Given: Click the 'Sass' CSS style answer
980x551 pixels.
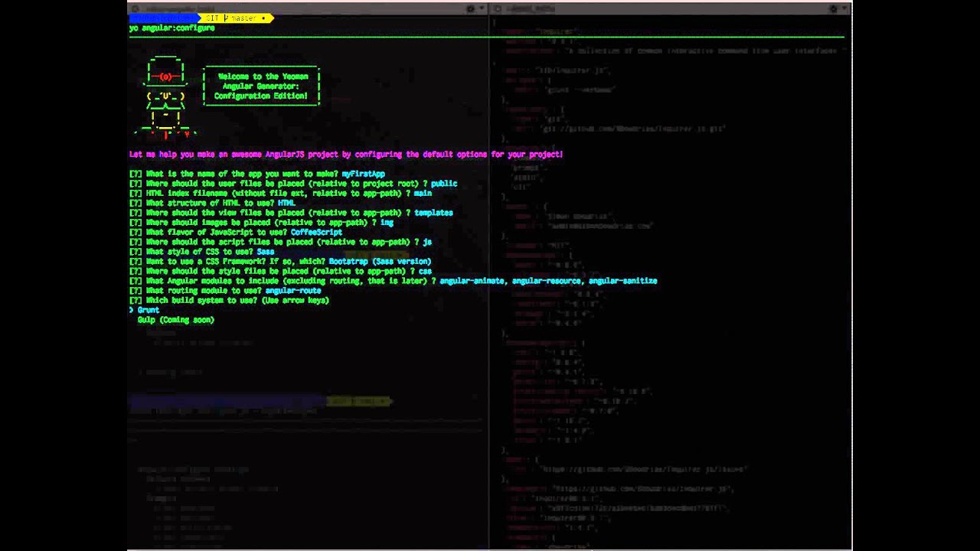Looking at the screenshot, I should (x=265, y=252).
